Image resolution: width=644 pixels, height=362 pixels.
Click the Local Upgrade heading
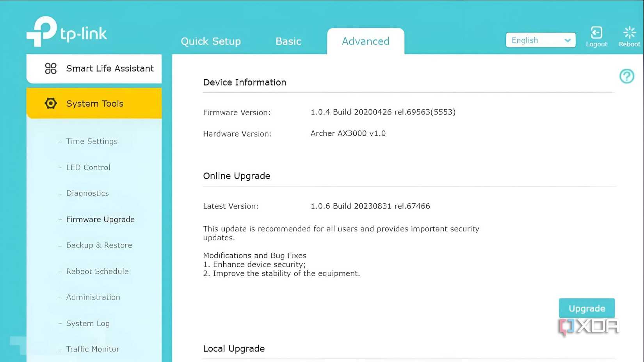(234, 349)
